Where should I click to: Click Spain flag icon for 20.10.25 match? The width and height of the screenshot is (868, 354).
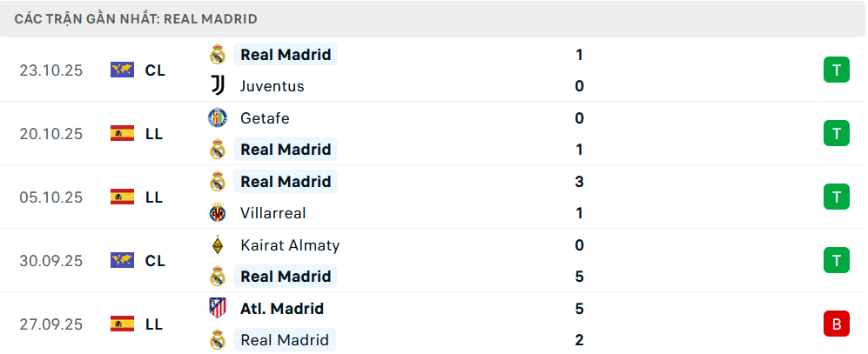click(x=122, y=134)
